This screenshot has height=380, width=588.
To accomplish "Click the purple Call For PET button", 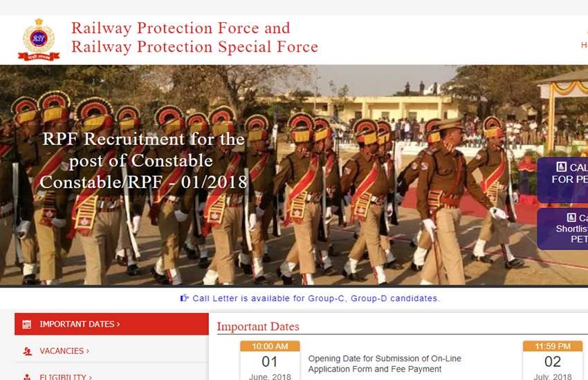I will click(x=562, y=180).
